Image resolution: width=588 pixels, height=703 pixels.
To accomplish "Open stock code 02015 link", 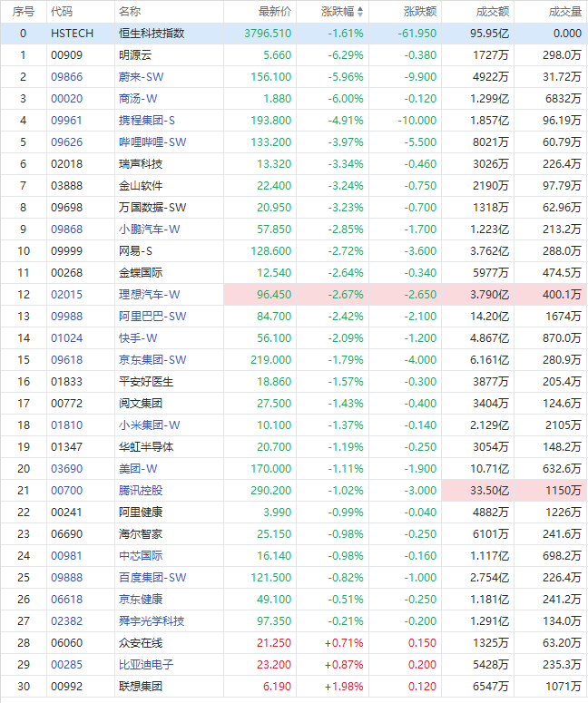I will coord(67,295).
